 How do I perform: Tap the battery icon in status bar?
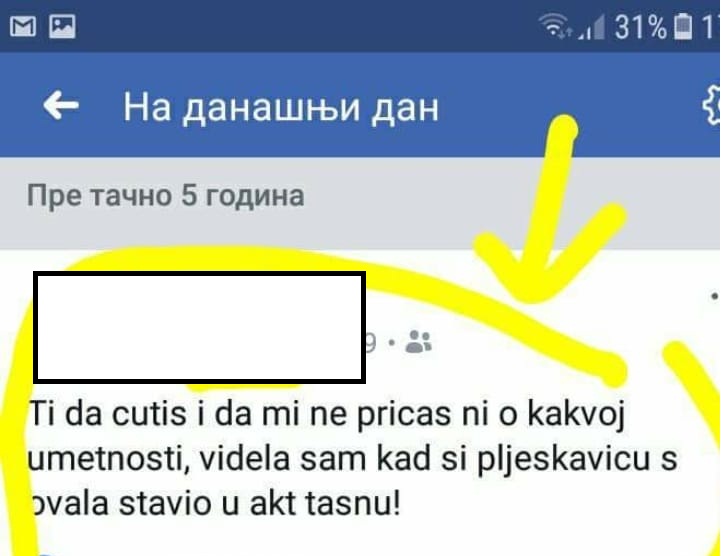[683, 26]
